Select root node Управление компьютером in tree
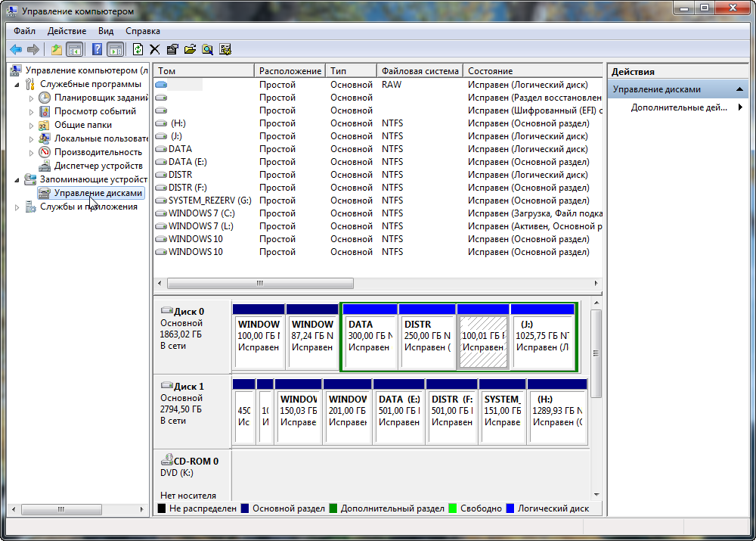Screen dimensions: 756x541 [86, 70]
